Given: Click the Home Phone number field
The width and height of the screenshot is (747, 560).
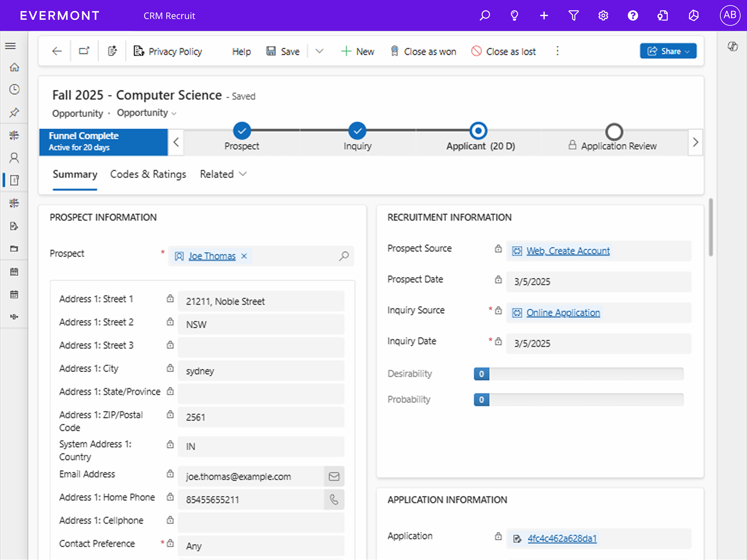Looking at the screenshot, I should tap(251, 500).
